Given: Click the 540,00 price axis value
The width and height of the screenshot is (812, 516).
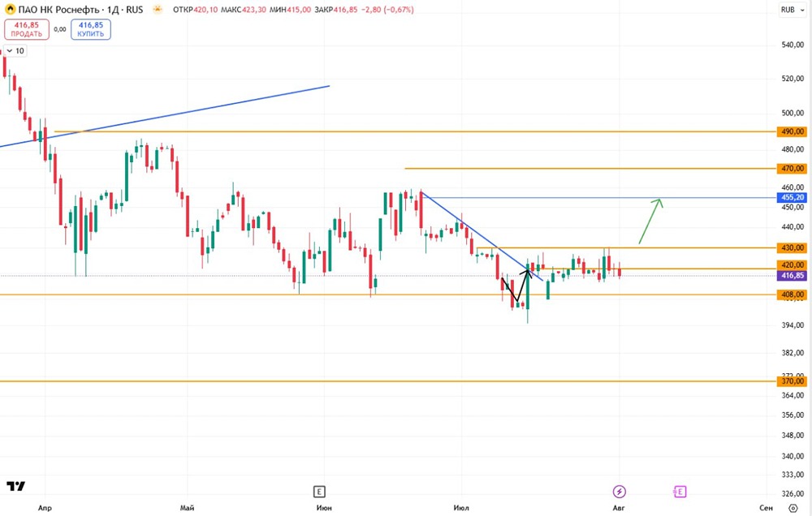Looking at the screenshot, I should [x=793, y=45].
